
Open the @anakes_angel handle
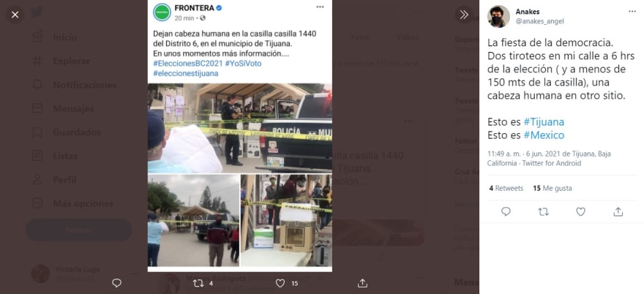tap(539, 21)
